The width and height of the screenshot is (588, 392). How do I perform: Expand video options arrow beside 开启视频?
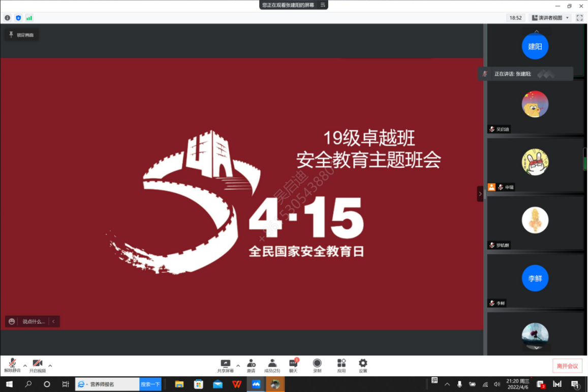(50, 365)
